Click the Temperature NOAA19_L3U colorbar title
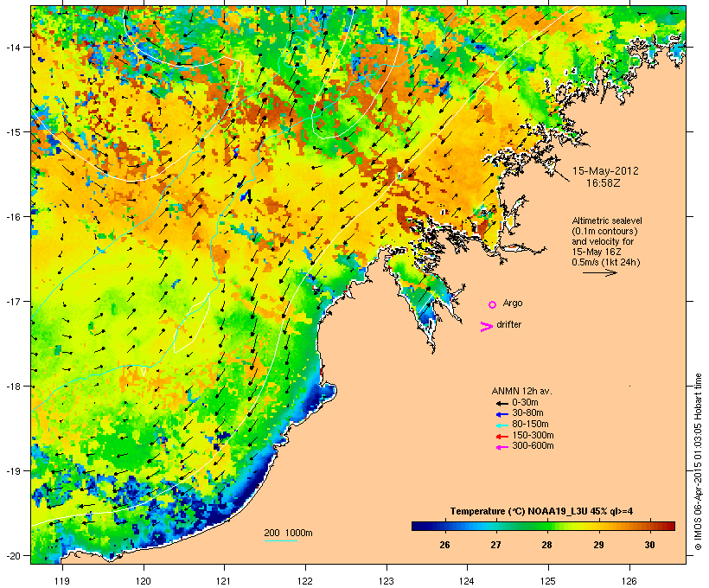The image size is (709, 588). [541, 511]
